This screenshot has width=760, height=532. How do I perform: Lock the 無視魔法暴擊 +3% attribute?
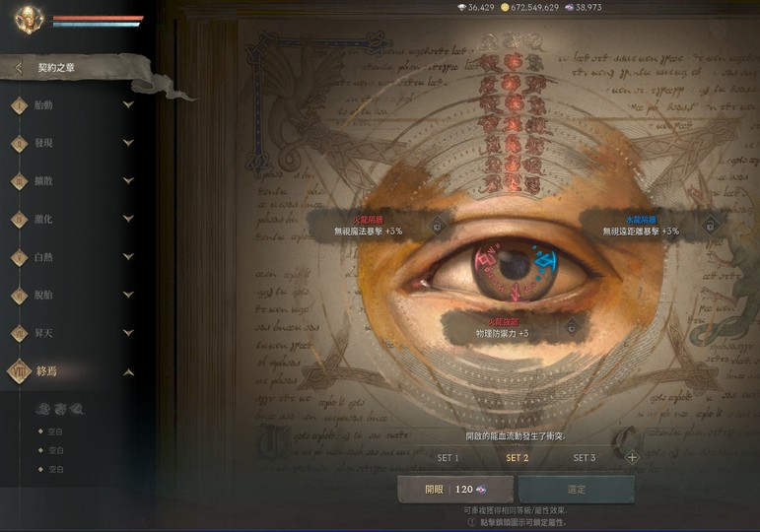coord(438,226)
